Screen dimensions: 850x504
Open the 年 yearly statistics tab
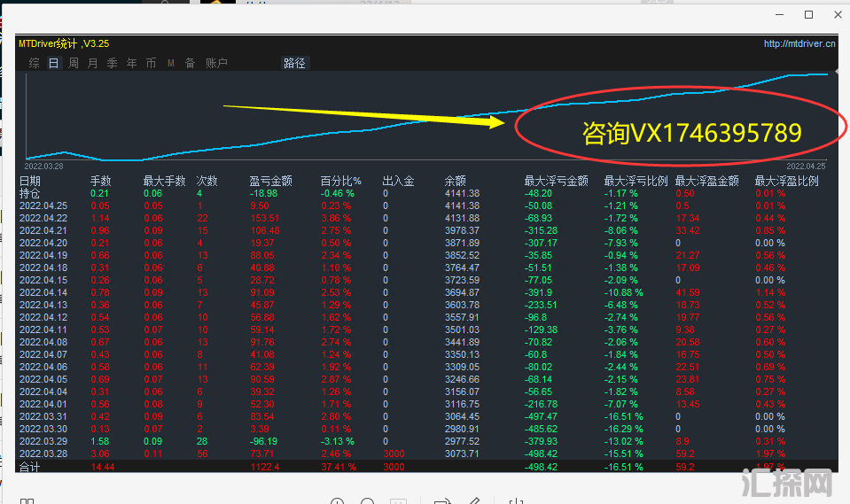[x=132, y=63]
